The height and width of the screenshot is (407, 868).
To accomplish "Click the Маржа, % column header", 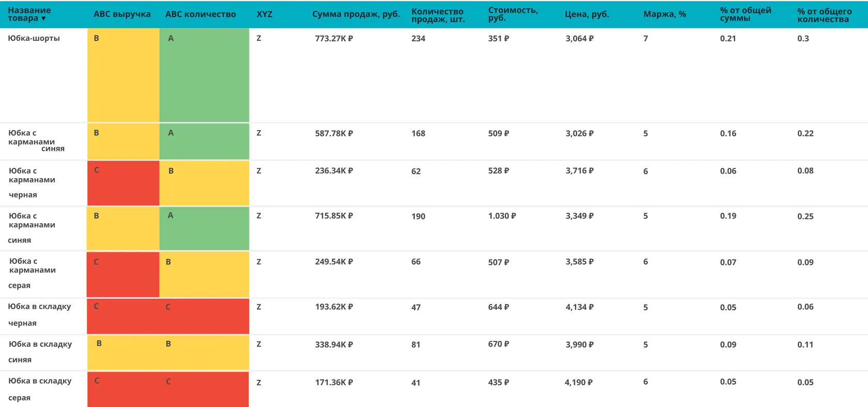I will click(x=664, y=14).
